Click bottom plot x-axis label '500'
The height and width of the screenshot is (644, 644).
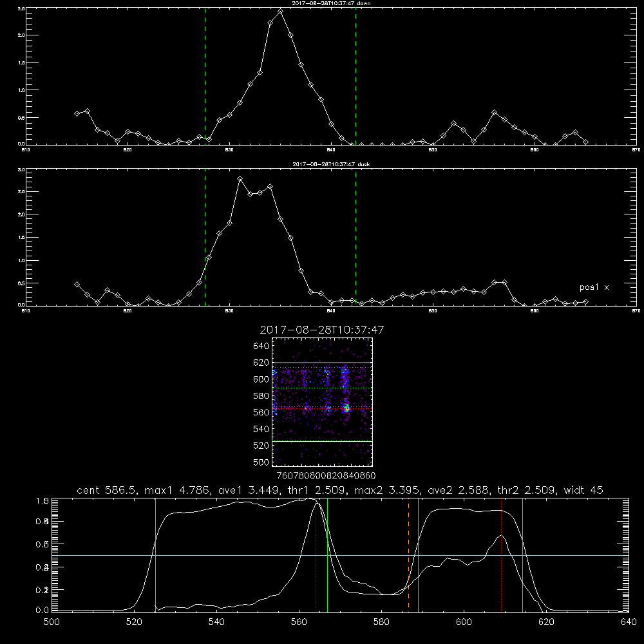tap(52, 622)
